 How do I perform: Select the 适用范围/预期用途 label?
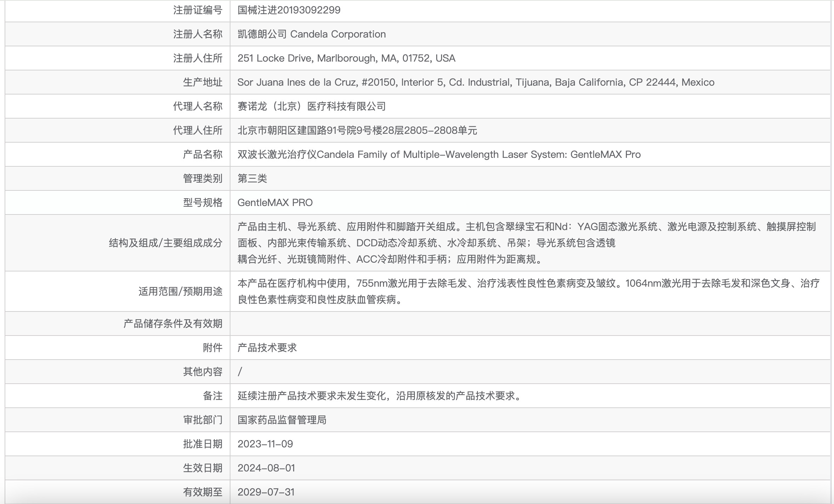pos(181,291)
